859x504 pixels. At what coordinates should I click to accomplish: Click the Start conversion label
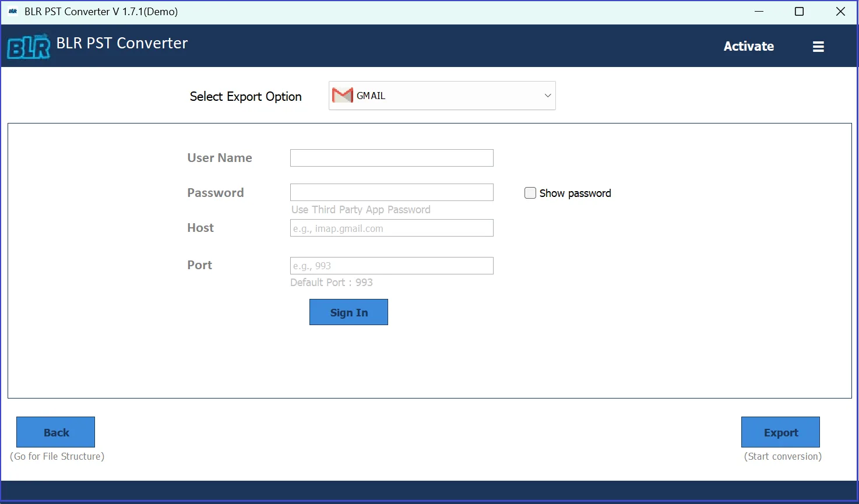coord(782,456)
